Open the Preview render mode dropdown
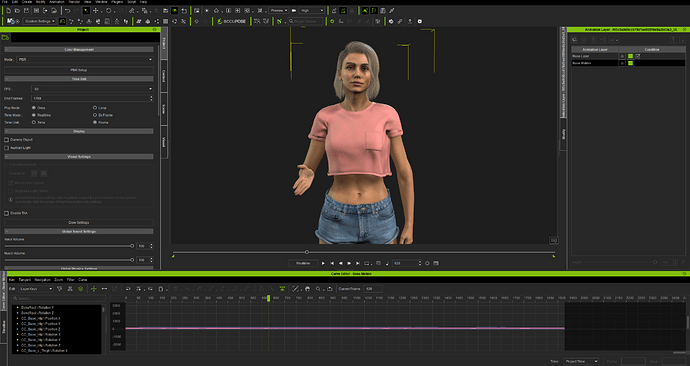The width and height of the screenshot is (690, 366). [279, 11]
